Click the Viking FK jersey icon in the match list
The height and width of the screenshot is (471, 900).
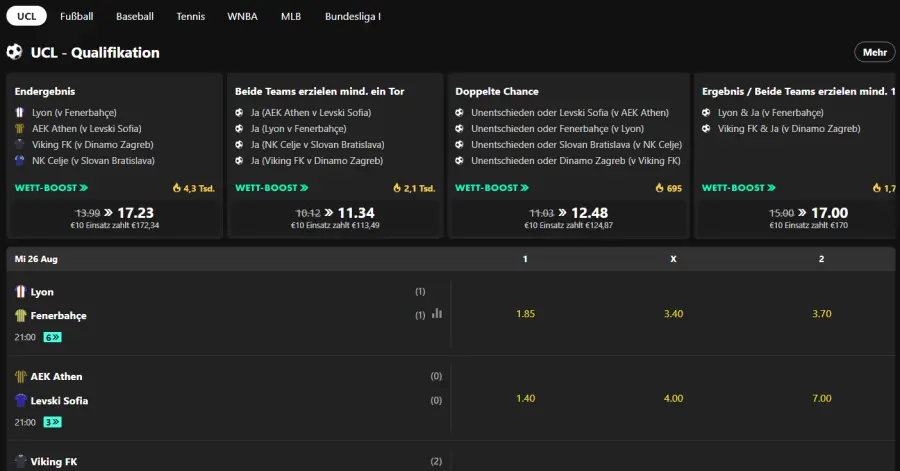click(x=21, y=461)
